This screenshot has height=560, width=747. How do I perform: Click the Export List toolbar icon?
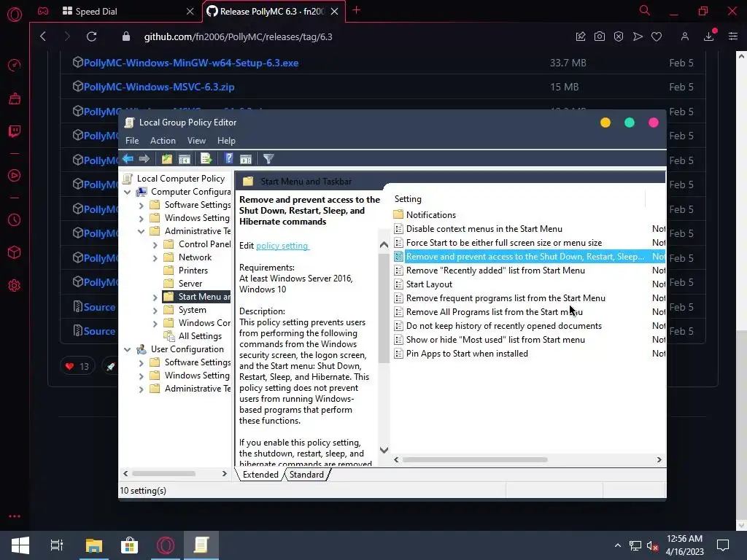point(206,158)
